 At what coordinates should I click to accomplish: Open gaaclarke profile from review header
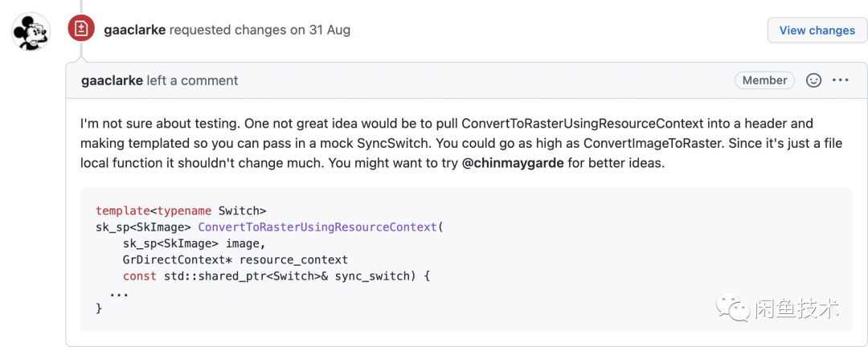pos(135,30)
